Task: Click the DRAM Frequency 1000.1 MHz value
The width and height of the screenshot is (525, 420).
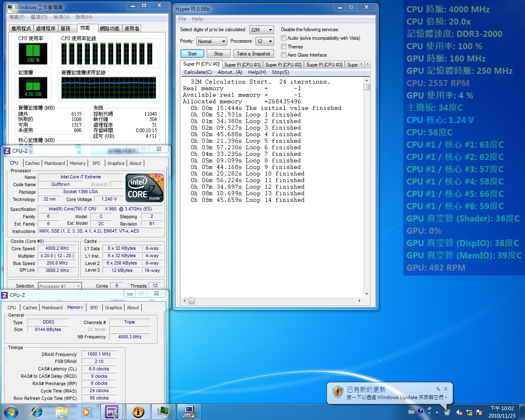Action: pyautogui.click(x=99, y=354)
